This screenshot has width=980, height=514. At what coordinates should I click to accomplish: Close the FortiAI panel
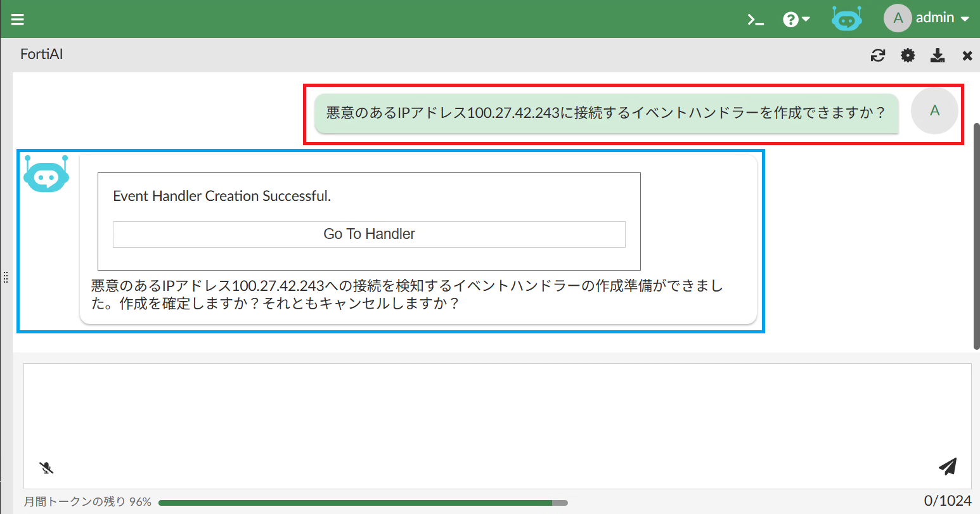tap(967, 56)
